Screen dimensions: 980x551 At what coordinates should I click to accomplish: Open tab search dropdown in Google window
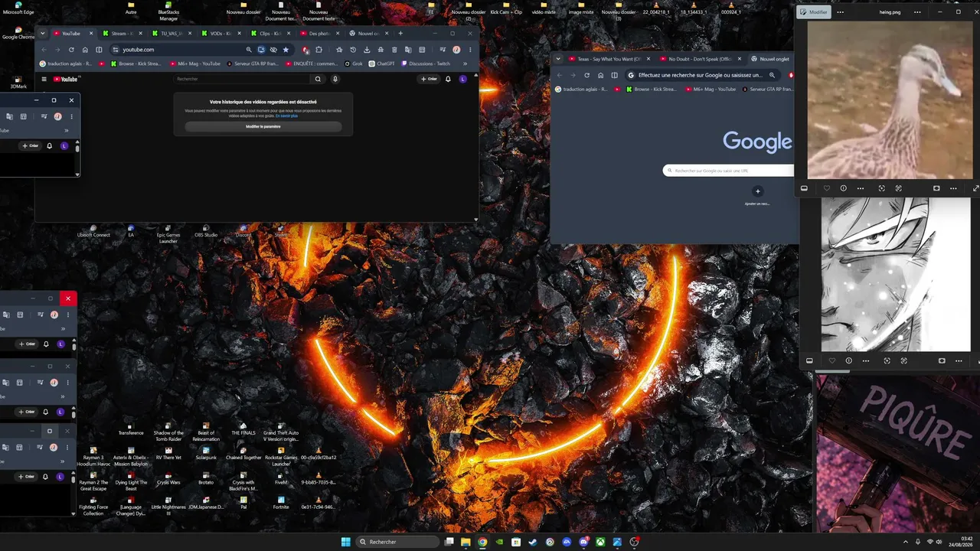pyautogui.click(x=558, y=59)
